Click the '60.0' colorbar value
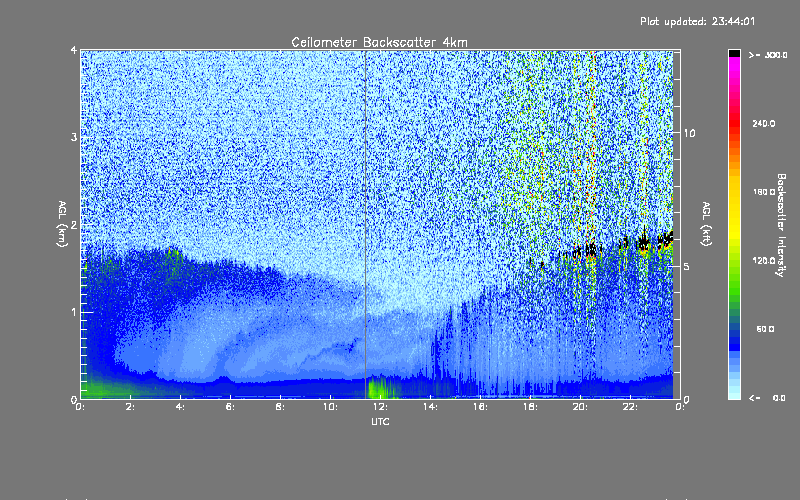The width and height of the screenshot is (800, 500). tap(765, 329)
